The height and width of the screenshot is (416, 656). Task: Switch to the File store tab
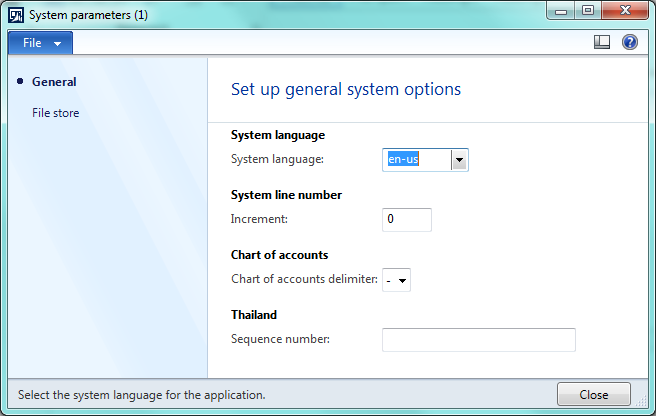coord(56,113)
